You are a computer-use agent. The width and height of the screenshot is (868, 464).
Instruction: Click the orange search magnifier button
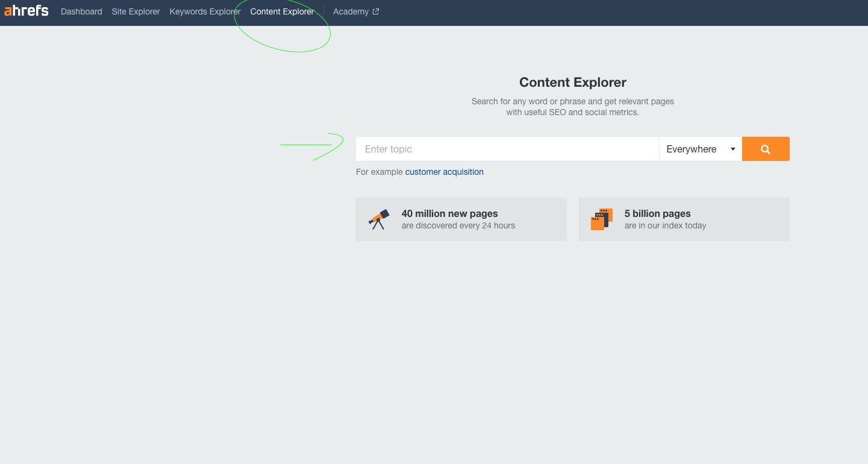(x=766, y=149)
